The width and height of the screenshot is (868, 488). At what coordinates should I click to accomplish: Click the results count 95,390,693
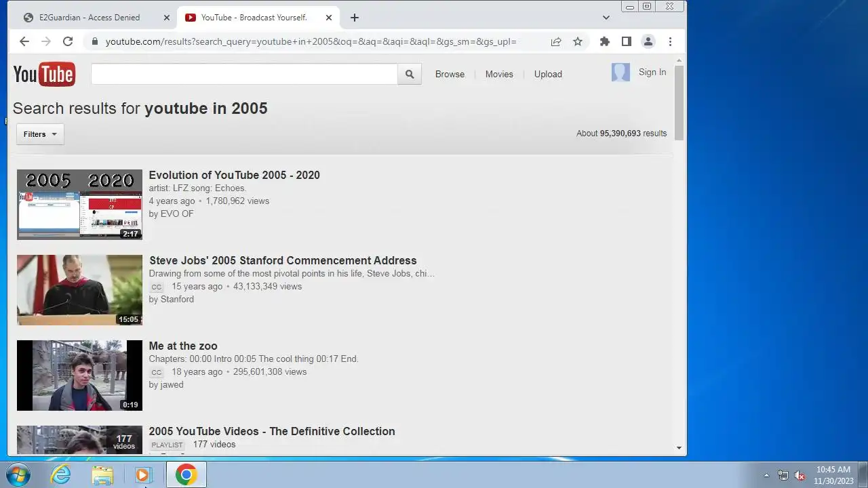click(x=620, y=134)
